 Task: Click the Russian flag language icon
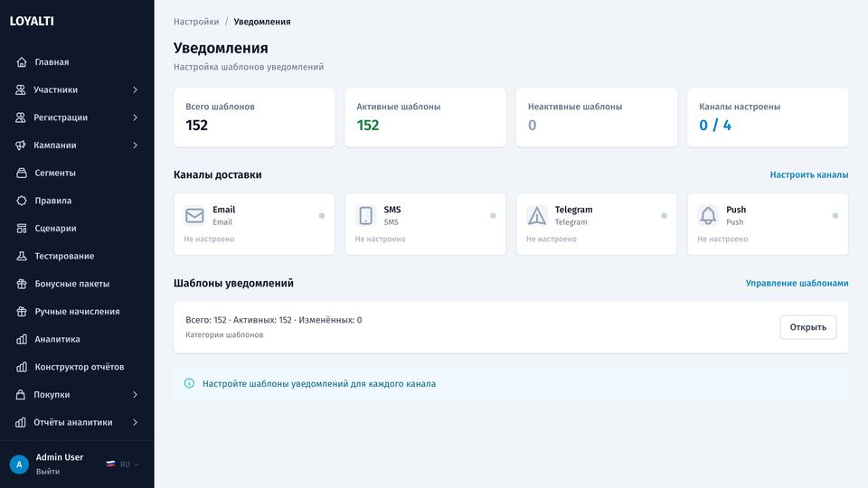pos(110,465)
